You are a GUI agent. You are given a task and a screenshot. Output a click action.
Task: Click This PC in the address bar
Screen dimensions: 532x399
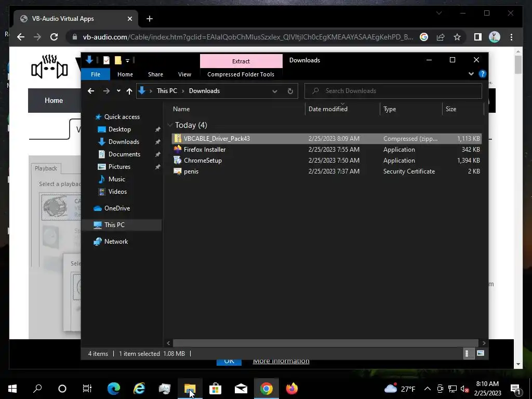pos(167,91)
